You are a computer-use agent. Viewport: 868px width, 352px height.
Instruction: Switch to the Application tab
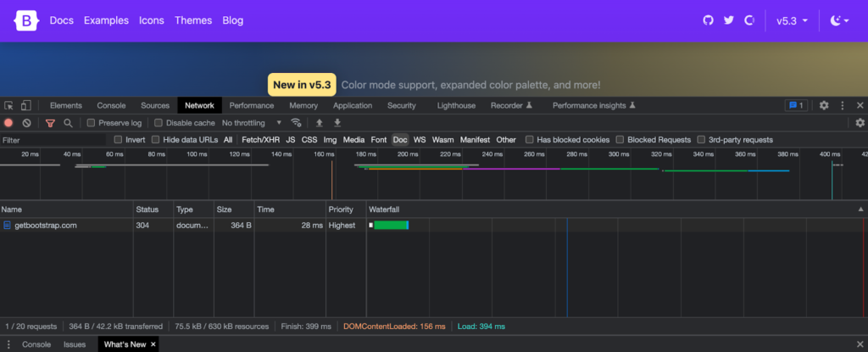tap(353, 105)
